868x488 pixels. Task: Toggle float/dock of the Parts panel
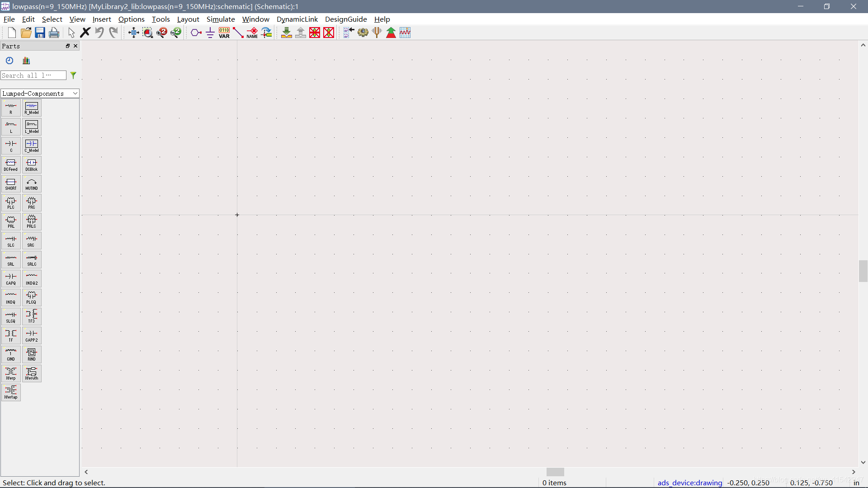pos(68,46)
